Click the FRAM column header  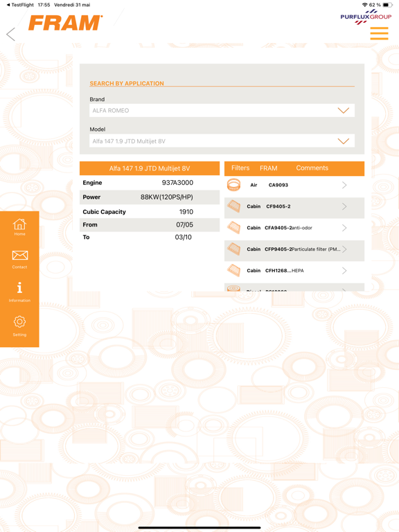click(x=268, y=168)
